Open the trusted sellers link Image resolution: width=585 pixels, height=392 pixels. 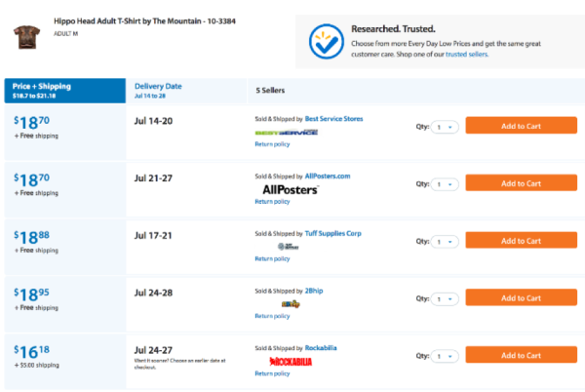point(467,54)
